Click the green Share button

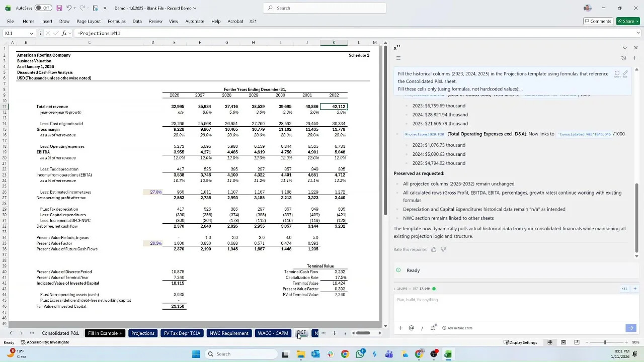coord(628,21)
